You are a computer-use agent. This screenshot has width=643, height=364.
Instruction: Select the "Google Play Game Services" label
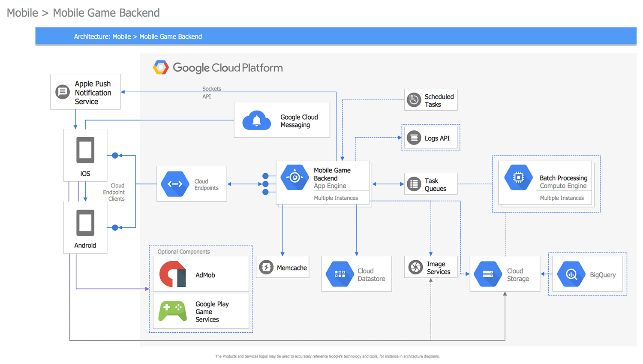coord(212,312)
